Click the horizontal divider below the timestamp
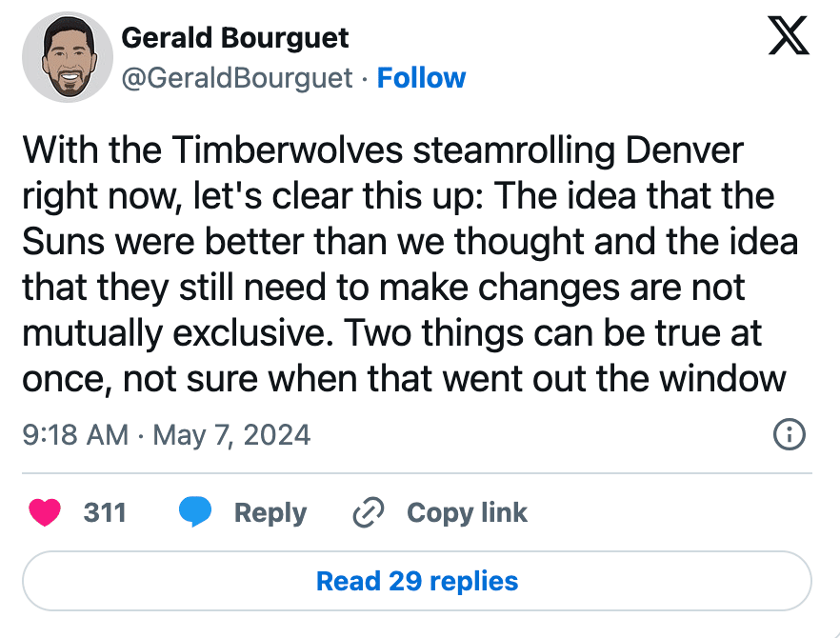The height and width of the screenshot is (638, 840). click(x=417, y=473)
